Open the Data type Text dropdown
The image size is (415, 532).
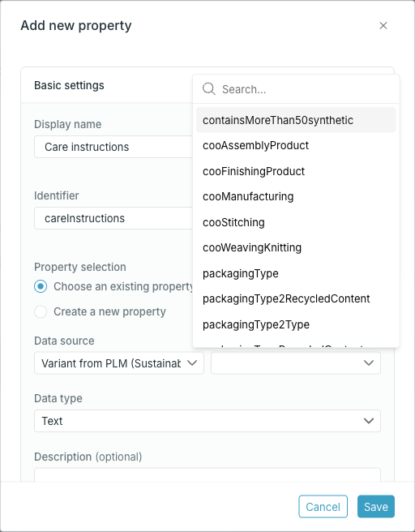pos(207,421)
